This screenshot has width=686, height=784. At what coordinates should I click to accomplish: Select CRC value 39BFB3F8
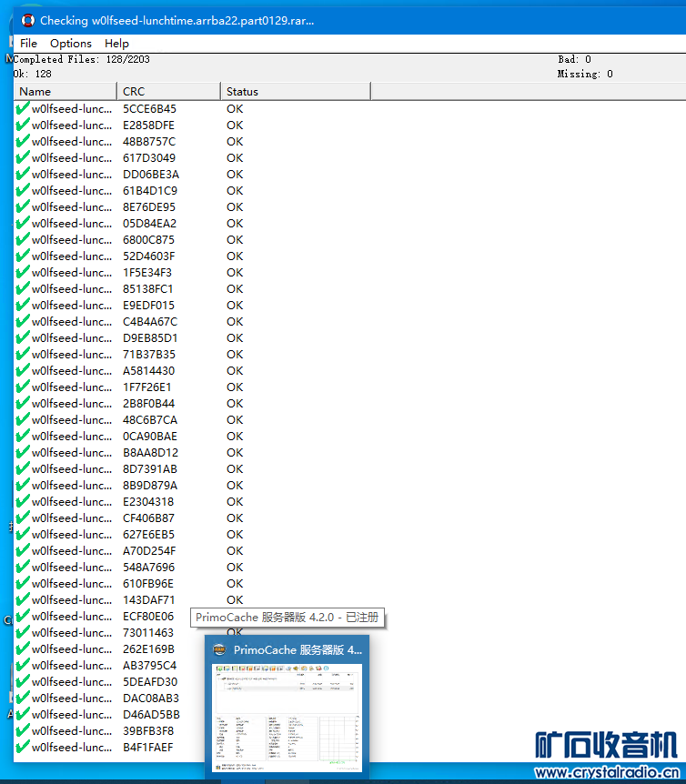point(148,731)
